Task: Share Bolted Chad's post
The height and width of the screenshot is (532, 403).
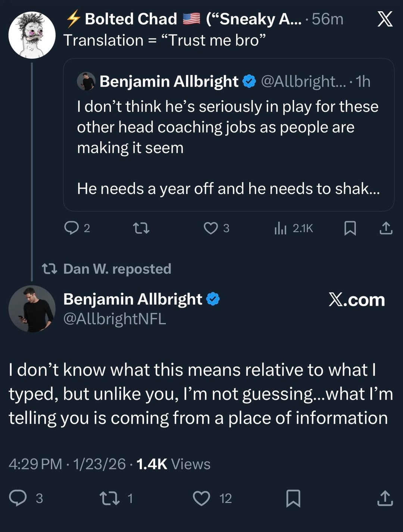Action: pyautogui.click(x=386, y=228)
